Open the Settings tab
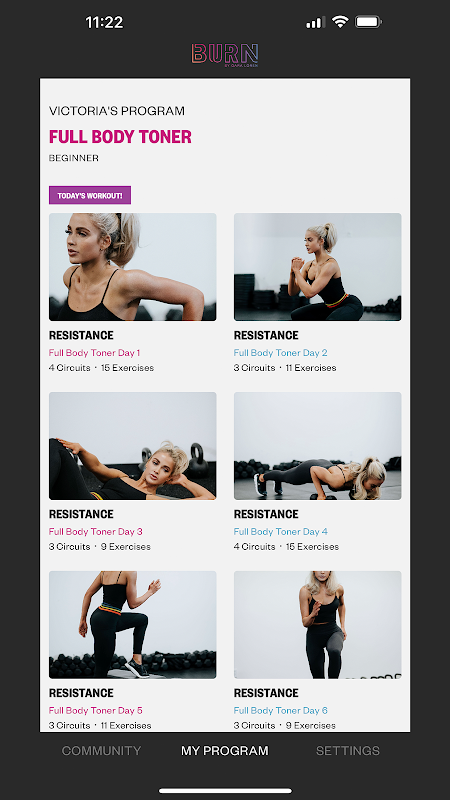 (347, 751)
